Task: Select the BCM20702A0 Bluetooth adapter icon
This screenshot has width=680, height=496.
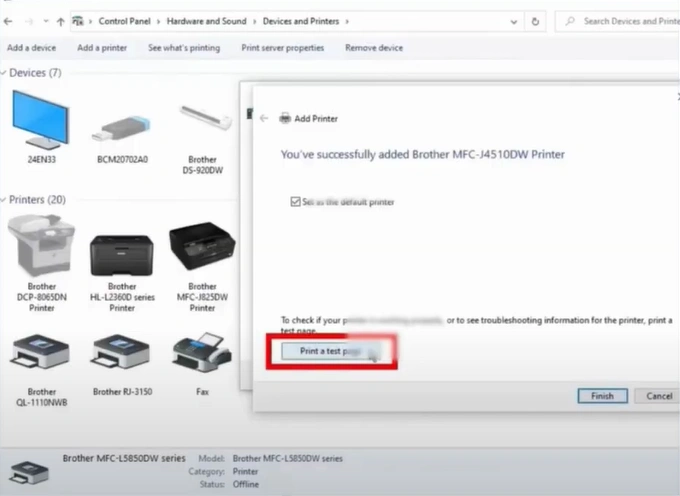Action: click(122, 126)
